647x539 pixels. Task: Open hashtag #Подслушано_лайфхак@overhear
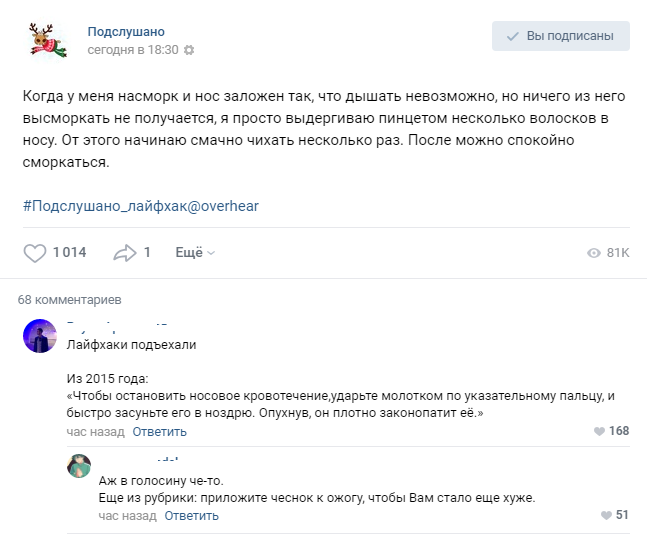point(140,206)
